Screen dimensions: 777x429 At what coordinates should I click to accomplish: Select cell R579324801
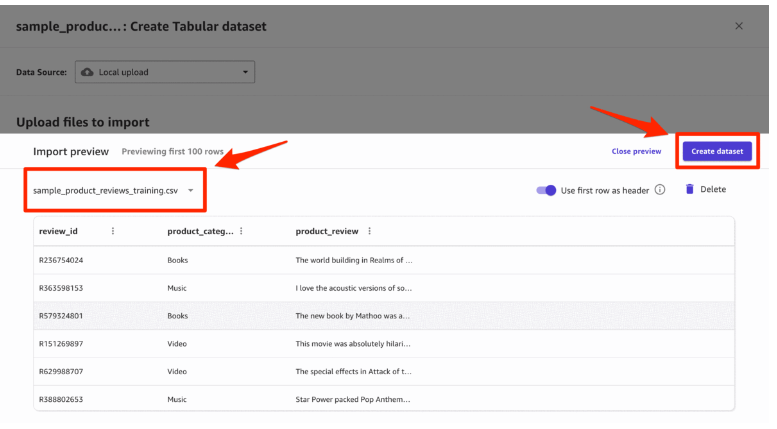(61, 316)
